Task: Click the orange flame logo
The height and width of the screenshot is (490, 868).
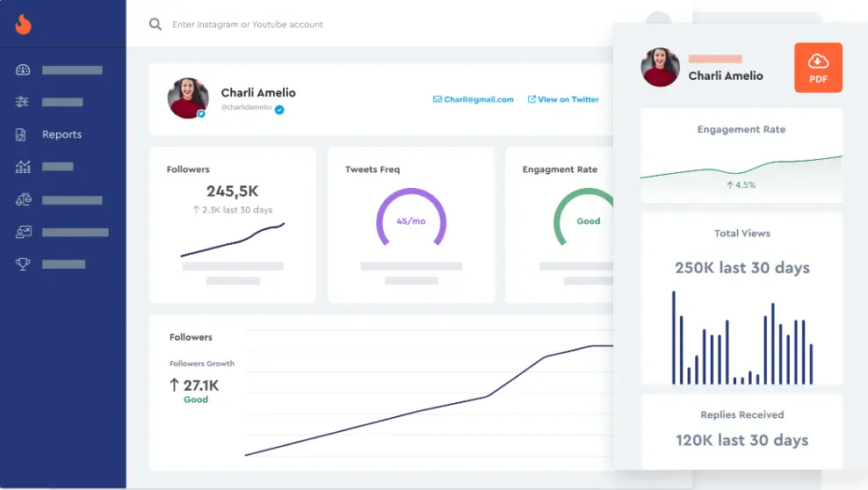Action: 23,25
